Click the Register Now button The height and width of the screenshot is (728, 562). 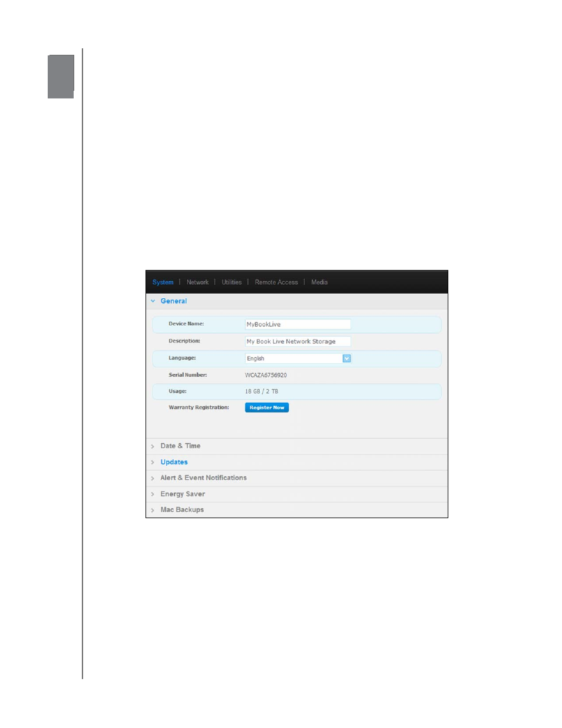(x=267, y=407)
